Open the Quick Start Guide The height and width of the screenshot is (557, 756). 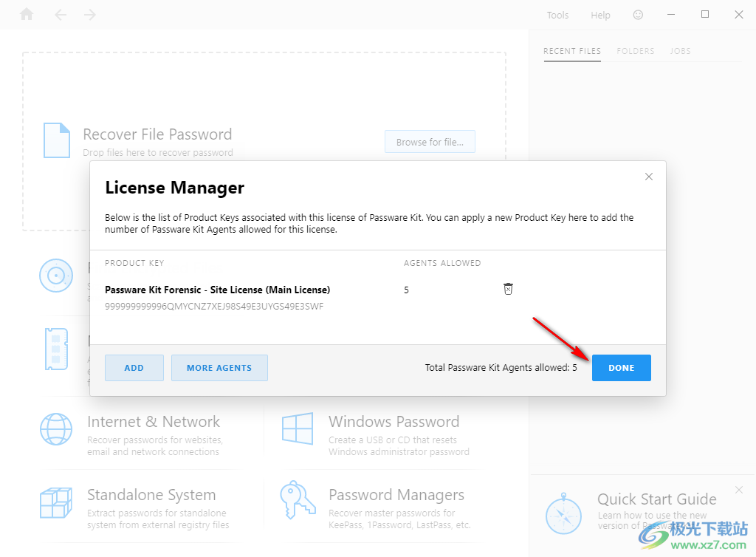(656, 499)
